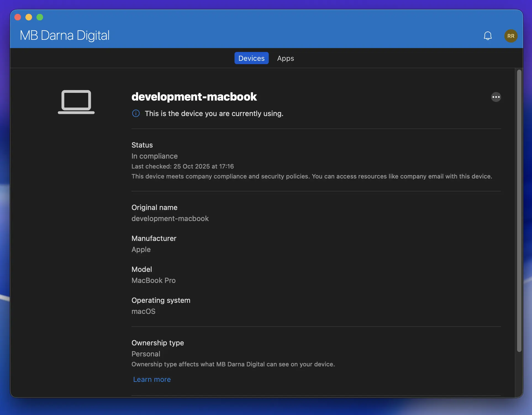This screenshot has width=532, height=415.
Task: Open the notifications bell icon
Action: 488,36
